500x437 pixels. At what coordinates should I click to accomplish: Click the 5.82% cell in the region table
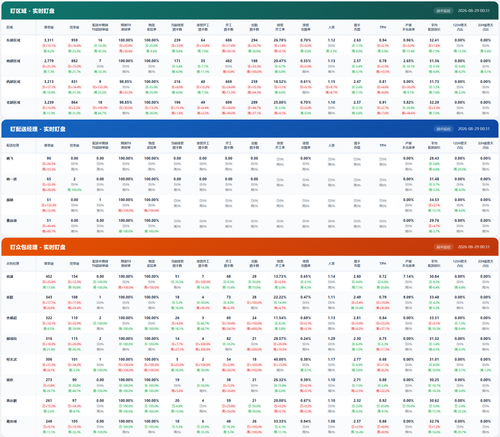coord(408,102)
